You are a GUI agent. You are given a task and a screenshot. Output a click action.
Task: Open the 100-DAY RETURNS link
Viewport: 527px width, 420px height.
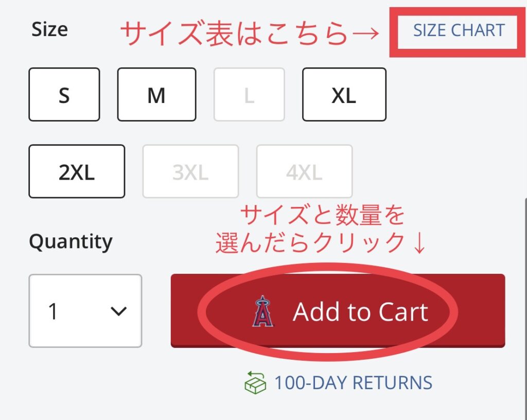point(353,383)
